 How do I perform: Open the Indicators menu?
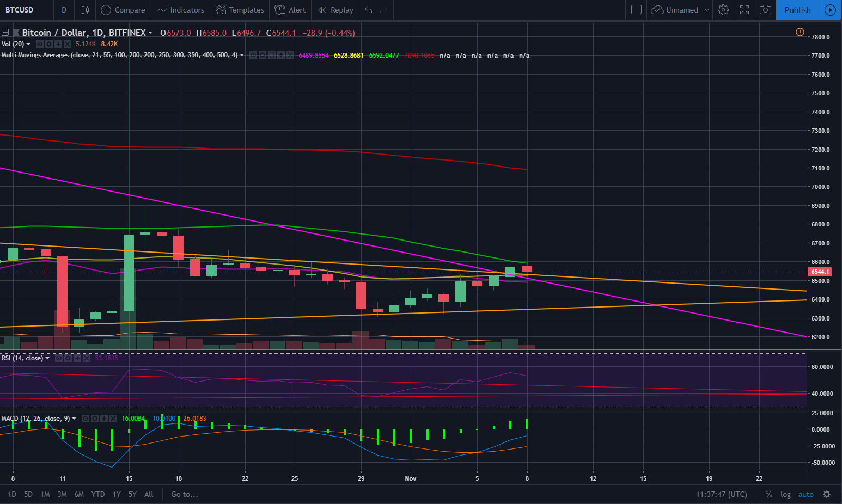(x=180, y=10)
